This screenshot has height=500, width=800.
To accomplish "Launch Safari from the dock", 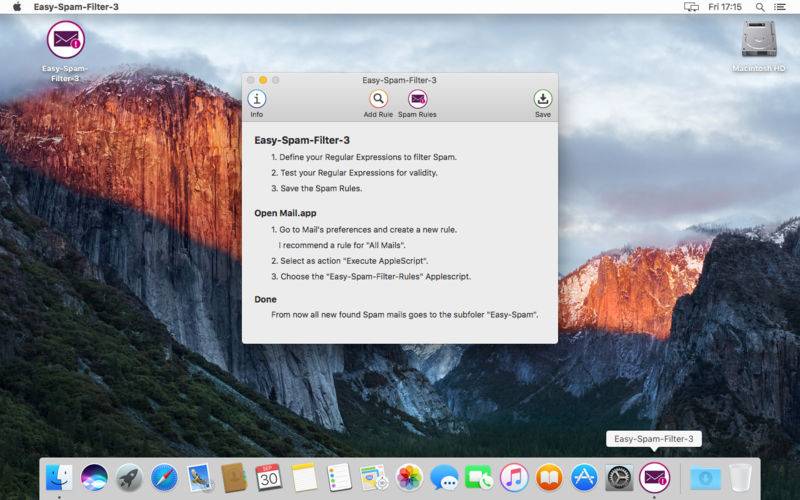I will 164,478.
